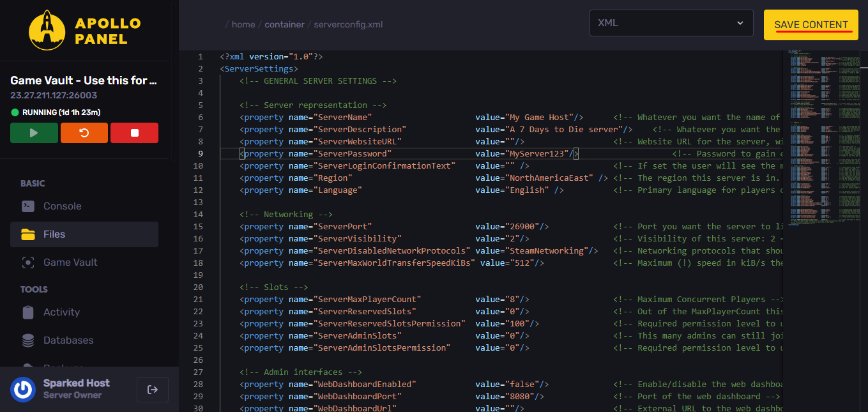Click the server name Game Vault title
Viewport: 868px width, 412px height.
[x=84, y=80]
